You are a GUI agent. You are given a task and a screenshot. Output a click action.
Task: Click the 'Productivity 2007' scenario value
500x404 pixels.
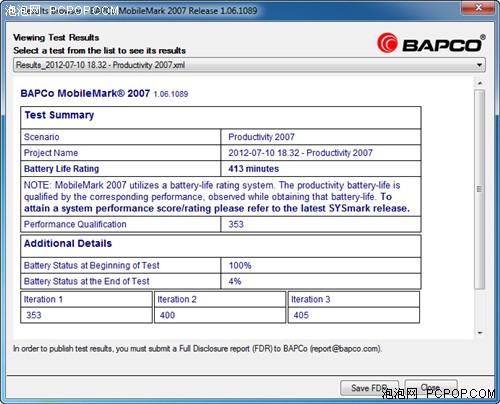[261, 137]
